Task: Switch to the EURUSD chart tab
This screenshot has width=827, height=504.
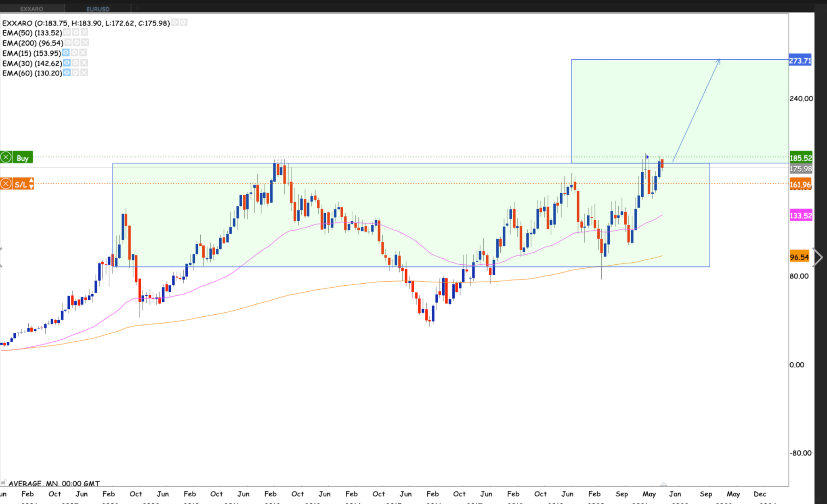Action: click(x=98, y=8)
